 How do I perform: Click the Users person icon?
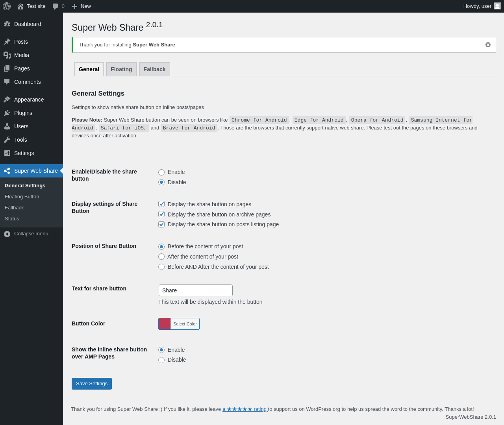pyautogui.click(x=7, y=126)
